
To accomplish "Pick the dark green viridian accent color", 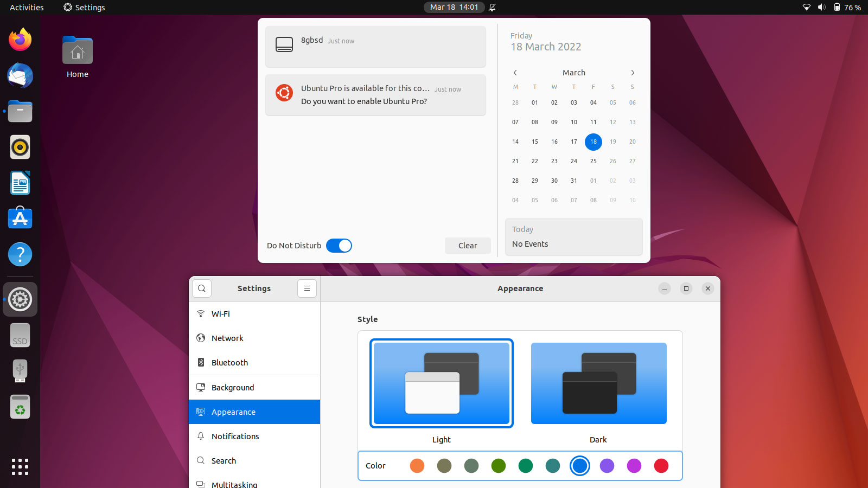I will point(526,466).
